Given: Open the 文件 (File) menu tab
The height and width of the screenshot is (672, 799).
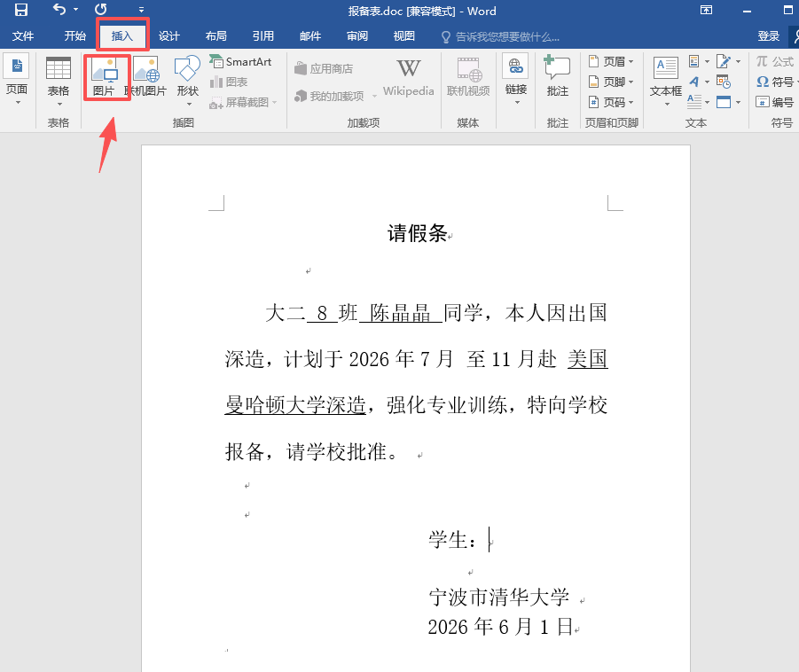Looking at the screenshot, I should [23, 36].
